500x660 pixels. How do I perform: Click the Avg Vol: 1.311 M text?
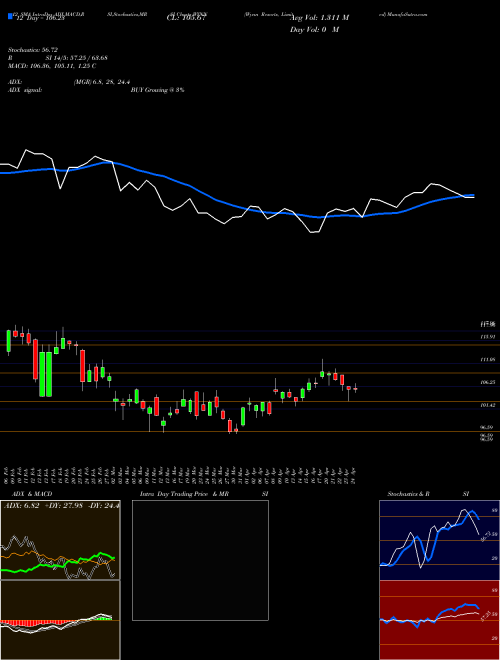click(x=320, y=18)
